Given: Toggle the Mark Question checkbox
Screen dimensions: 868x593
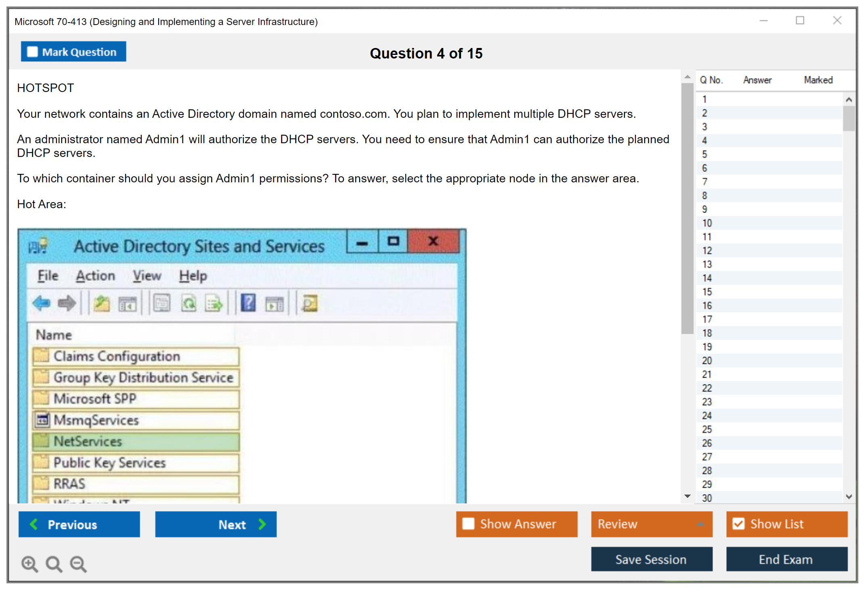Looking at the screenshot, I should (x=32, y=52).
